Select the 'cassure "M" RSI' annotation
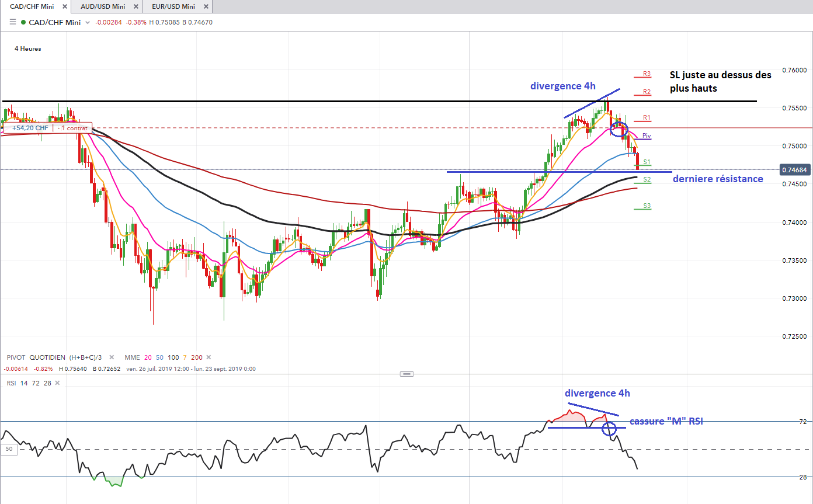 [666, 421]
